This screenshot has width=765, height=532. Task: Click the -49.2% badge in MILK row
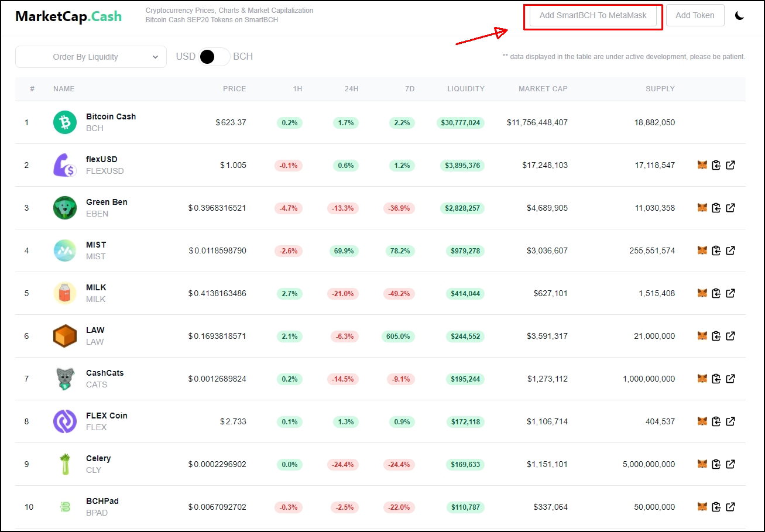coord(400,294)
